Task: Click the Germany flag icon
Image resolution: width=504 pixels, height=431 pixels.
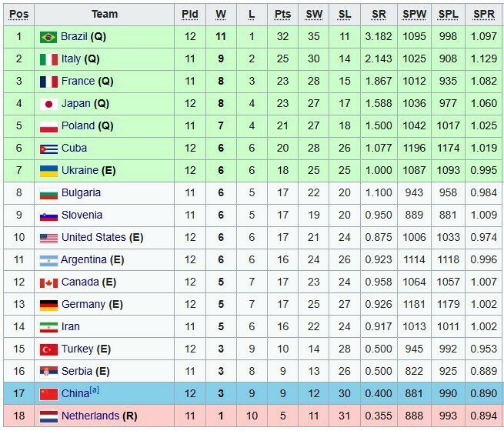Action: (48, 306)
